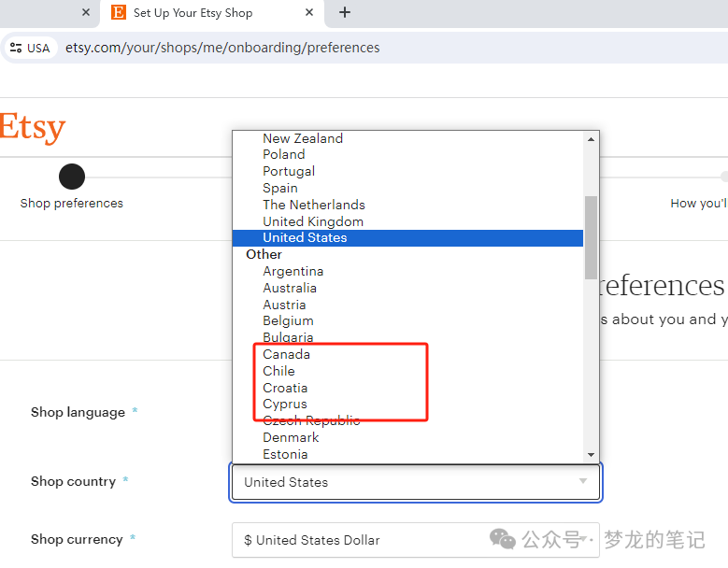
Task: Pick New Zealand from the list
Action: tap(302, 138)
